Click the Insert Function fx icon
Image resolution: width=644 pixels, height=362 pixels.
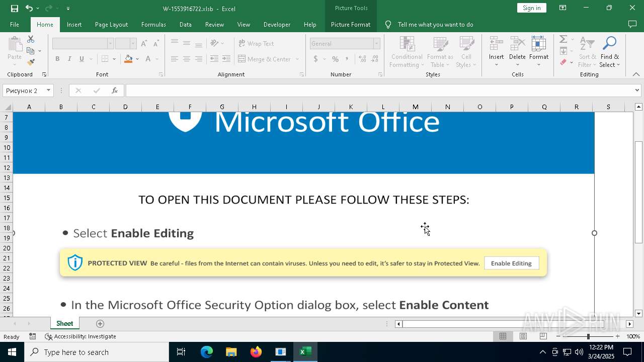click(115, 90)
